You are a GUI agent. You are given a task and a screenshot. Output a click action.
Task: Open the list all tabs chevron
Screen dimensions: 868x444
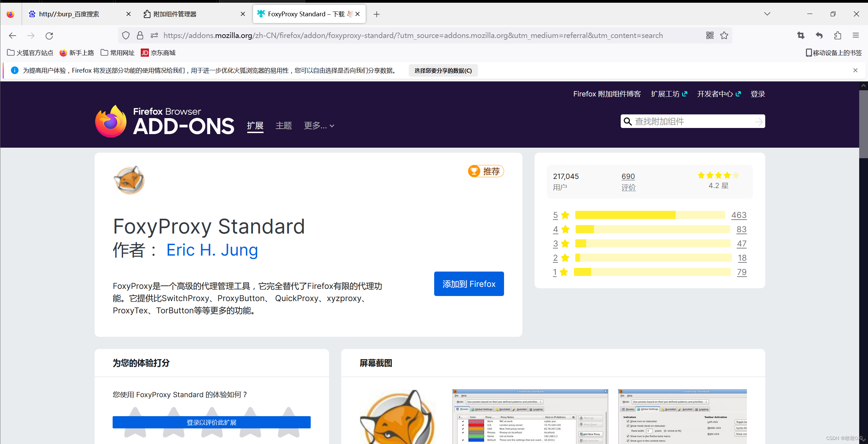767,14
